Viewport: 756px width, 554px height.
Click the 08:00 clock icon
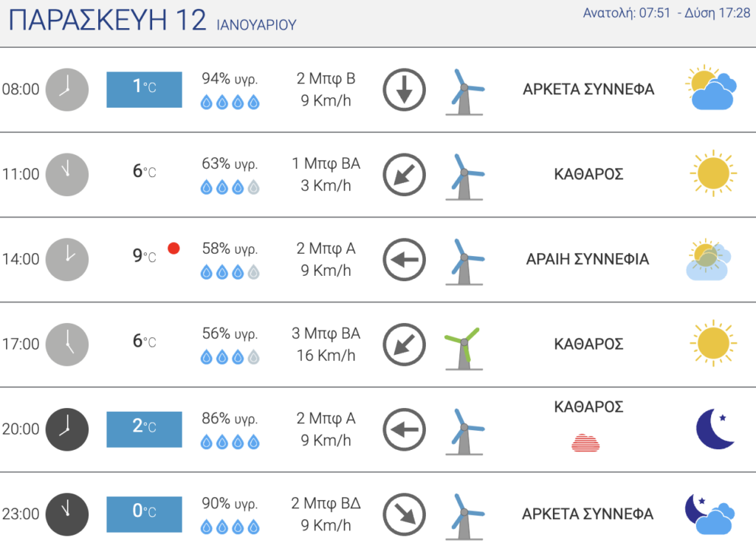tap(67, 89)
